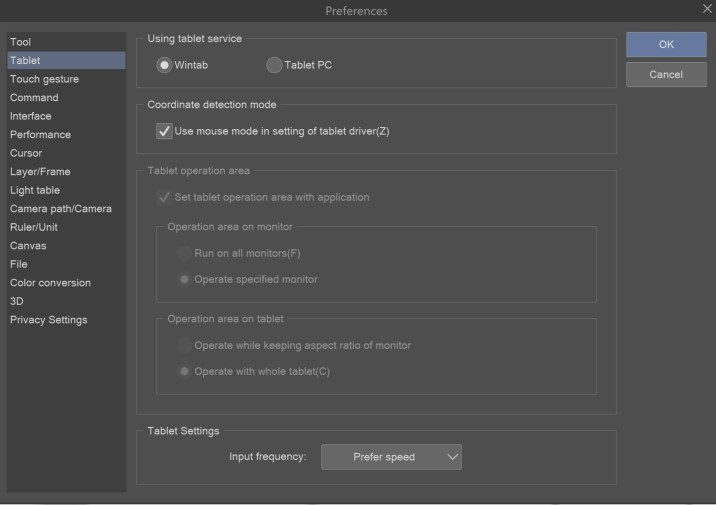Open Color conversion preferences
The height and width of the screenshot is (505, 716).
point(50,283)
